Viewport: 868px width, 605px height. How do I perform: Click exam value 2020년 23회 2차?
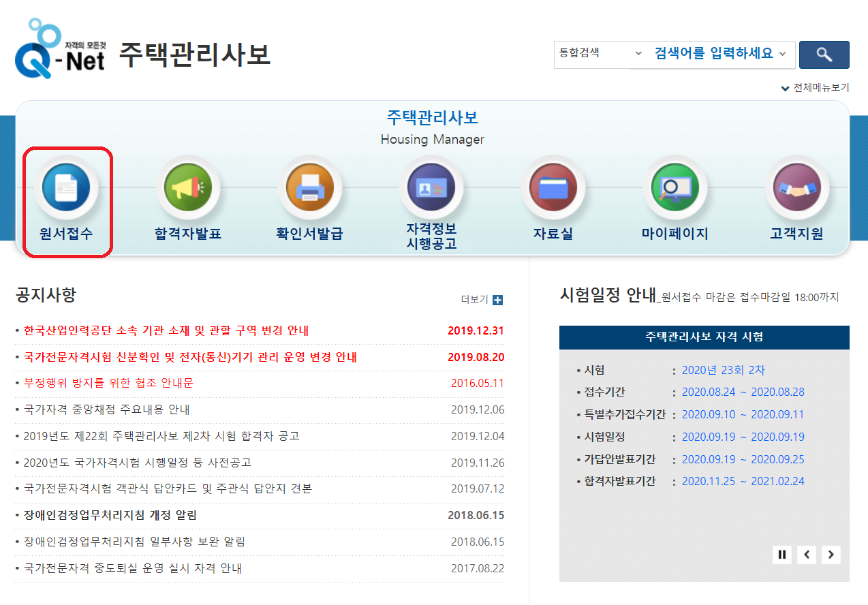(x=724, y=370)
